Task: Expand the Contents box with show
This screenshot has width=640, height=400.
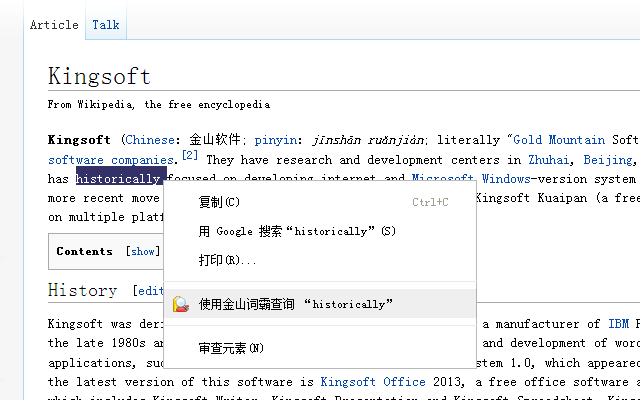Action: point(142,251)
